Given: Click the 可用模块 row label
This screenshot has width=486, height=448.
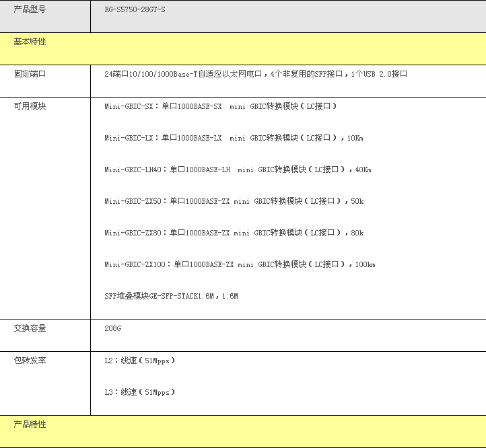Looking at the screenshot, I should point(30,106).
